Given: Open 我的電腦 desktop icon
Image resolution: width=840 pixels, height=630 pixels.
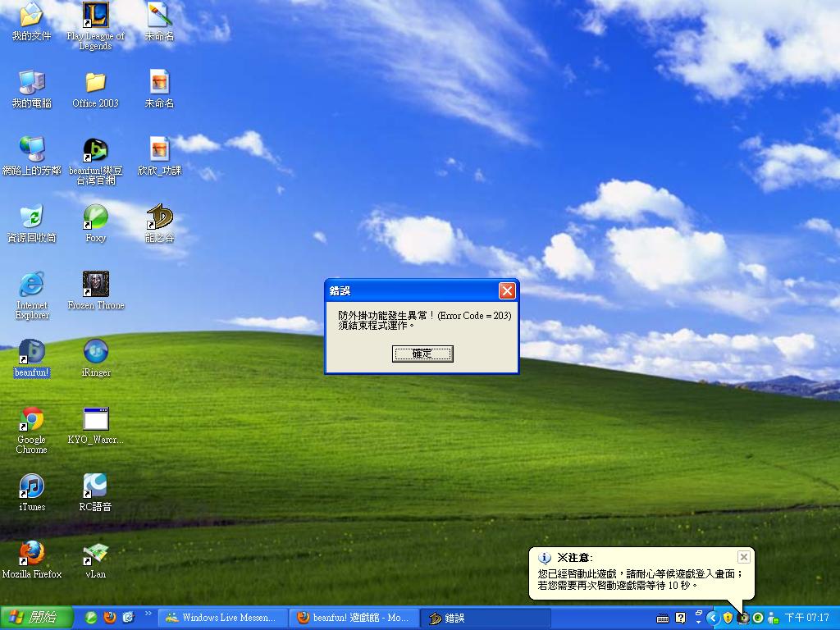Looking at the screenshot, I should click(31, 89).
